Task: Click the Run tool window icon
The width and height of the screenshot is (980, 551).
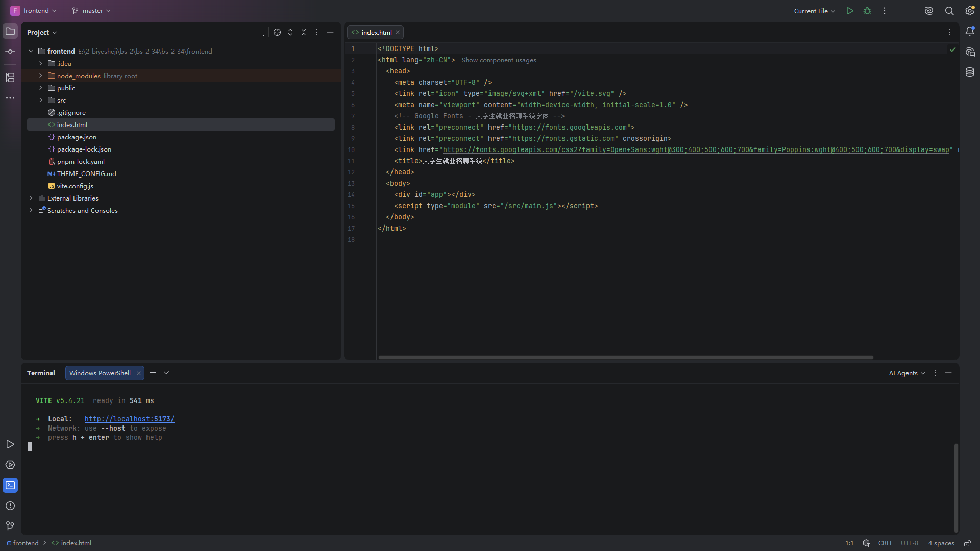Action: (x=10, y=445)
